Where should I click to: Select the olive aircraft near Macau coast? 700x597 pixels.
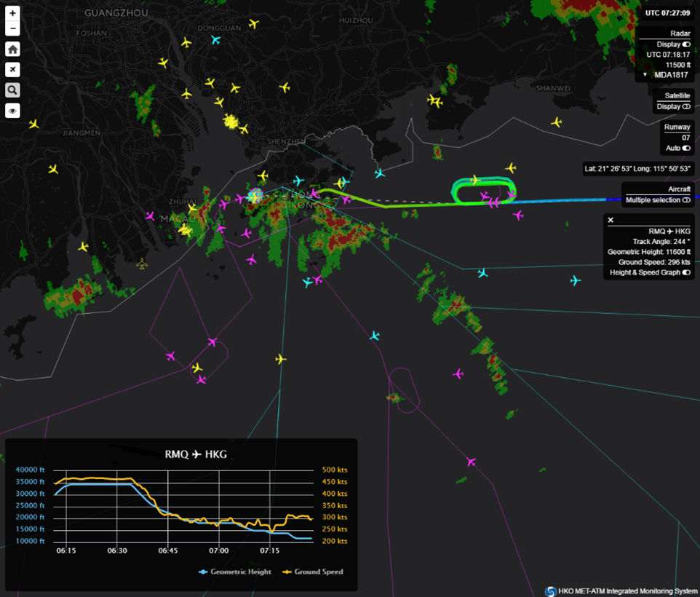[x=142, y=264]
